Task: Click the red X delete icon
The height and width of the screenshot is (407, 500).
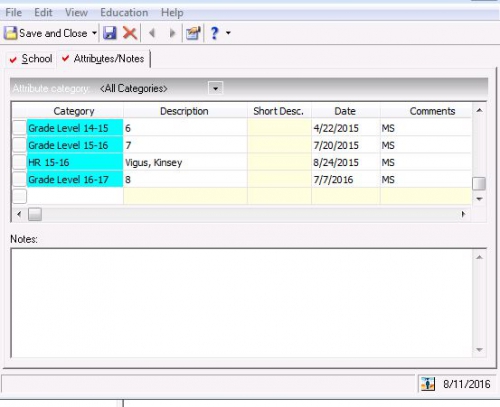Action: click(x=130, y=33)
